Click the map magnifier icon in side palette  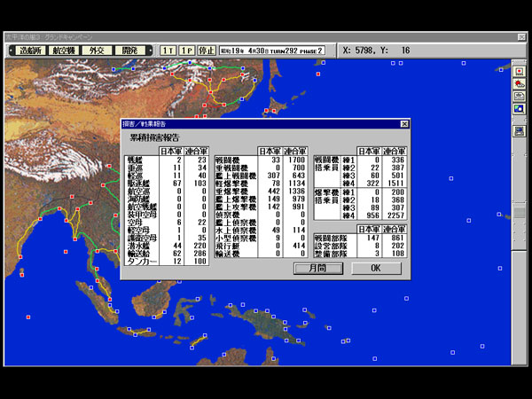pyautogui.click(x=519, y=108)
